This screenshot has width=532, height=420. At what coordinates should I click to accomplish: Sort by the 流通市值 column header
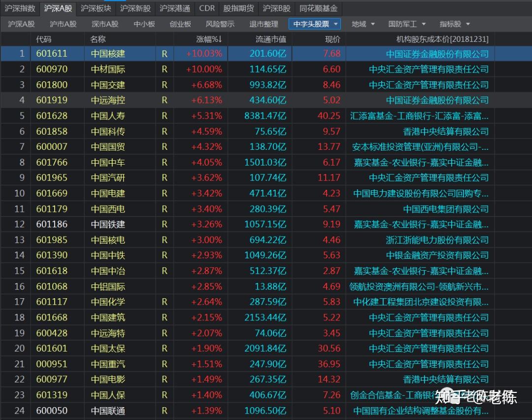[x=271, y=39]
